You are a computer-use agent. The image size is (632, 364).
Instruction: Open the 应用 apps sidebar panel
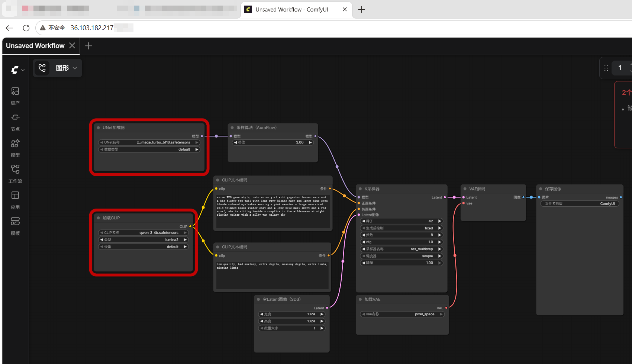[x=15, y=200]
